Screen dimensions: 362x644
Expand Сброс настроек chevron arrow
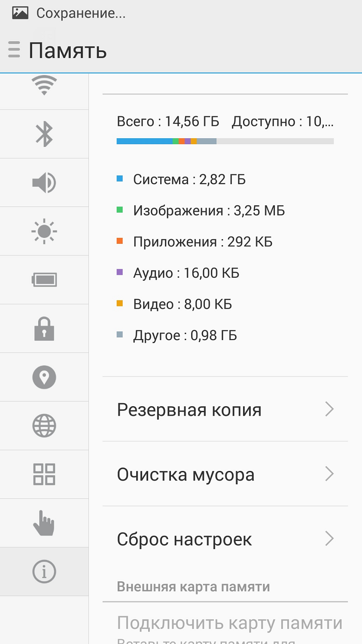click(329, 538)
